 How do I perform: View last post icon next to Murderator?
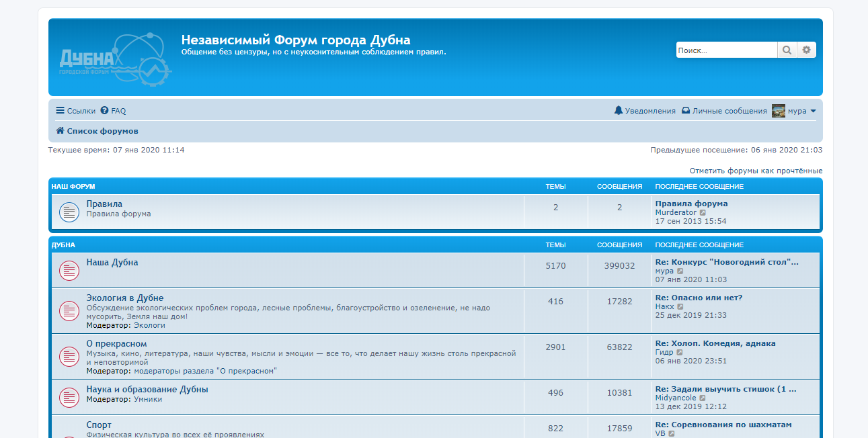703,213
